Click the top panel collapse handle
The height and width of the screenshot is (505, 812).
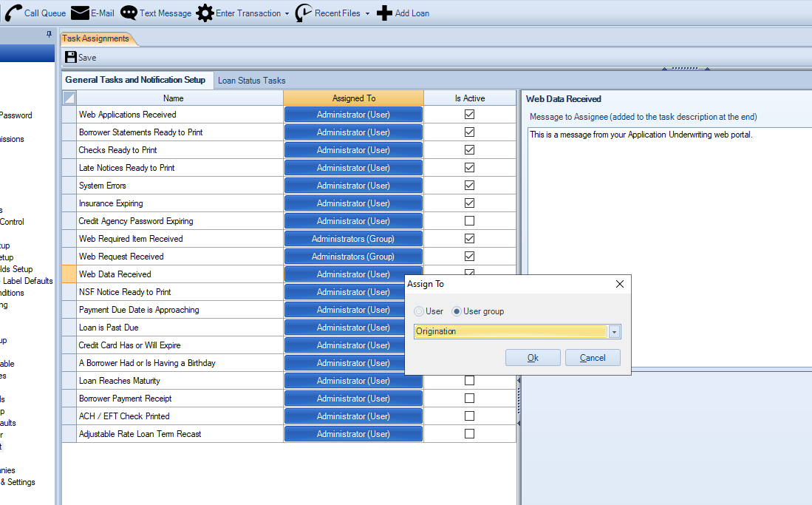point(686,69)
